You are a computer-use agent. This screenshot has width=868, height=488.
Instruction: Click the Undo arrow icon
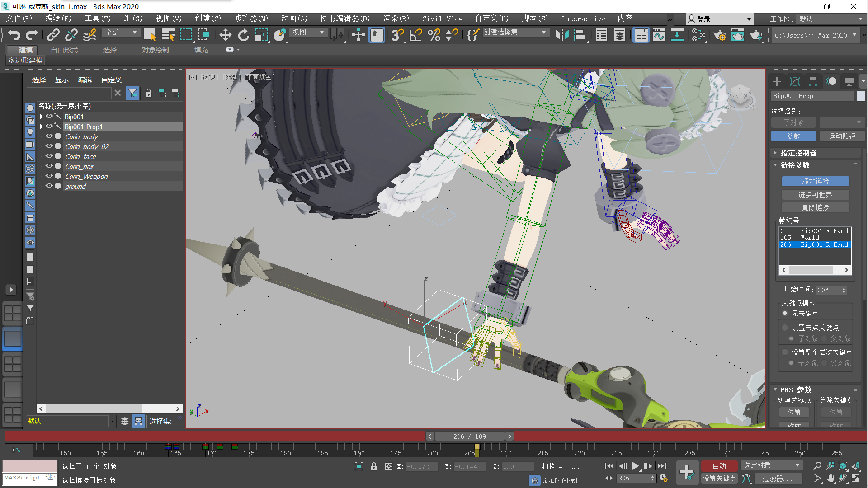pos(14,35)
